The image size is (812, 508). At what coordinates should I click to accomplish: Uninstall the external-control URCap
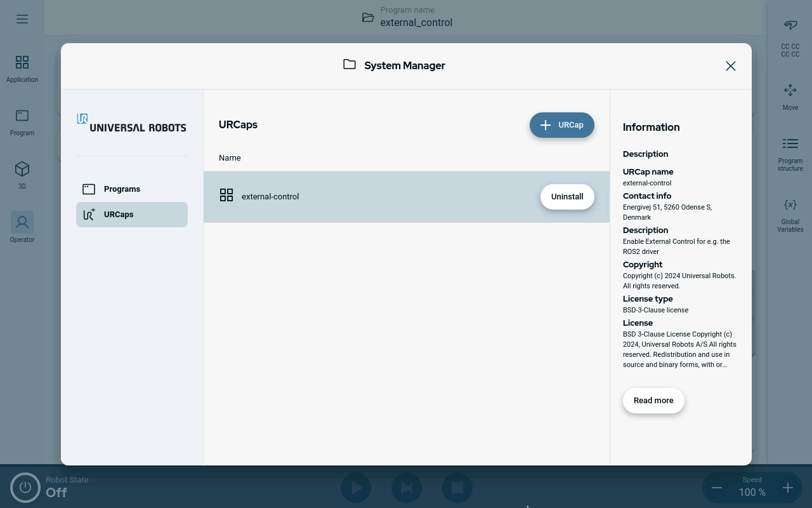click(x=567, y=197)
